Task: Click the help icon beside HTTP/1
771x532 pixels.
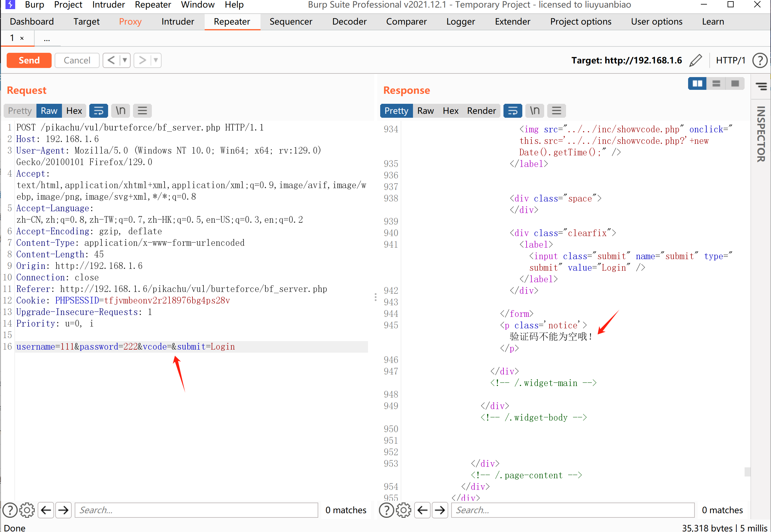Action: pyautogui.click(x=760, y=60)
